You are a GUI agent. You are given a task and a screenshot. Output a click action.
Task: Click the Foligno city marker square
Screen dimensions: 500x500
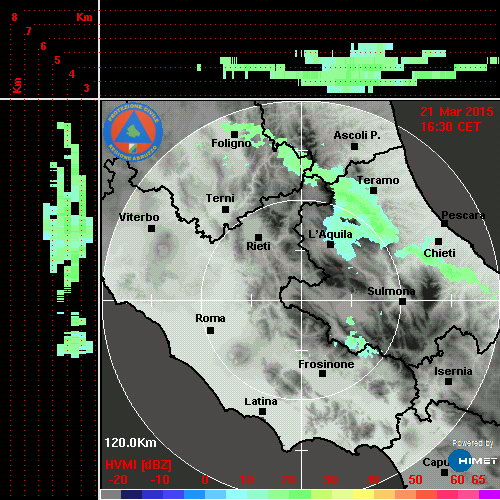click(x=234, y=134)
